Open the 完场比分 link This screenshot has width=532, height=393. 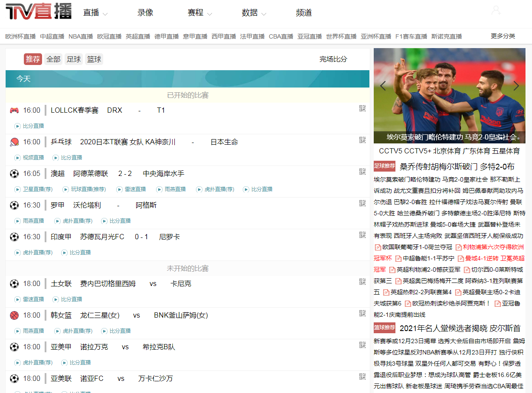click(x=333, y=59)
